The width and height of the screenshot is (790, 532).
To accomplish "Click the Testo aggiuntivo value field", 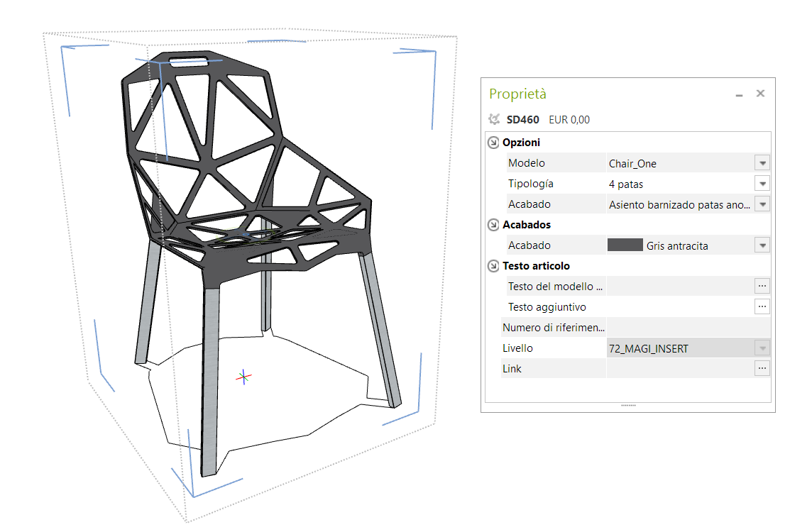I will [x=680, y=307].
